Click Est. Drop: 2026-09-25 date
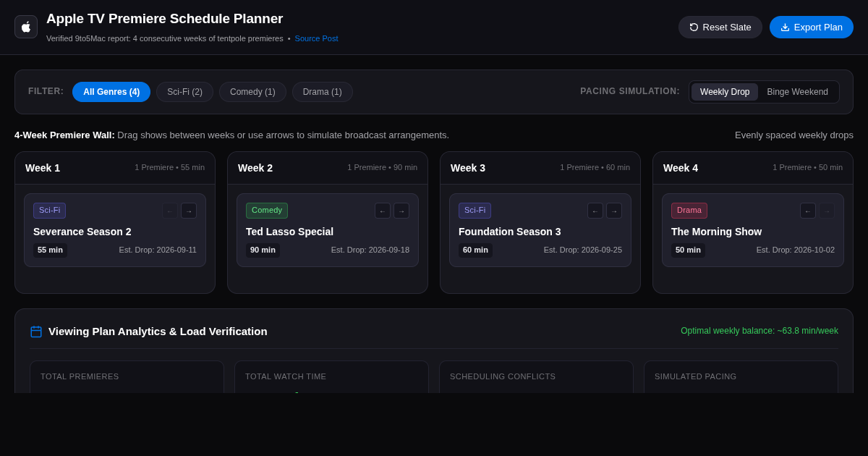 pos(583,250)
